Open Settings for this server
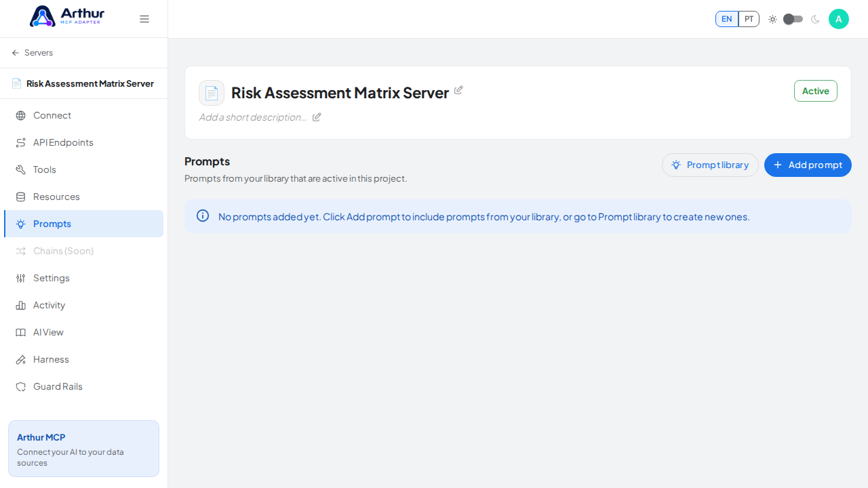Viewport: 868px width, 488px height. pos(83,278)
